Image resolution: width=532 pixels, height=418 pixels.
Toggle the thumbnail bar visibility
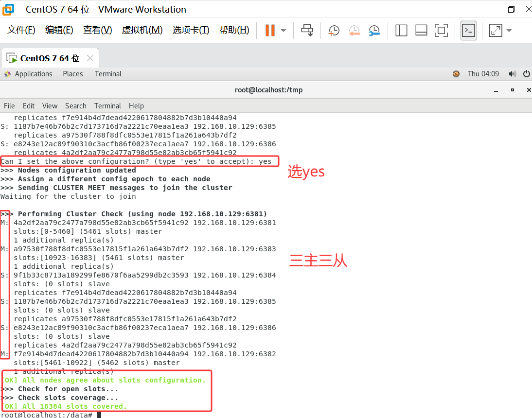(x=421, y=30)
